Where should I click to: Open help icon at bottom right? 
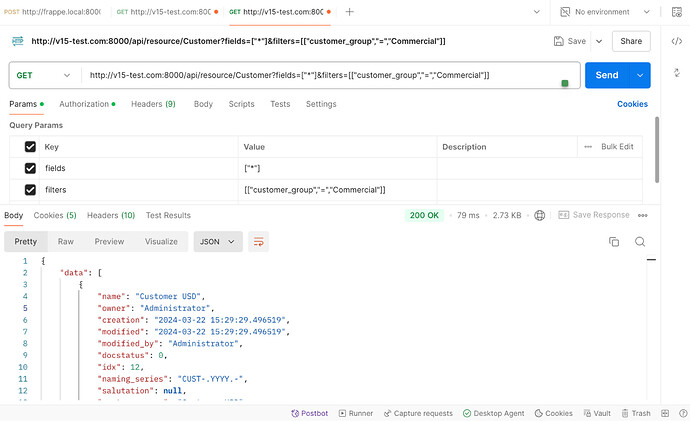683,414
